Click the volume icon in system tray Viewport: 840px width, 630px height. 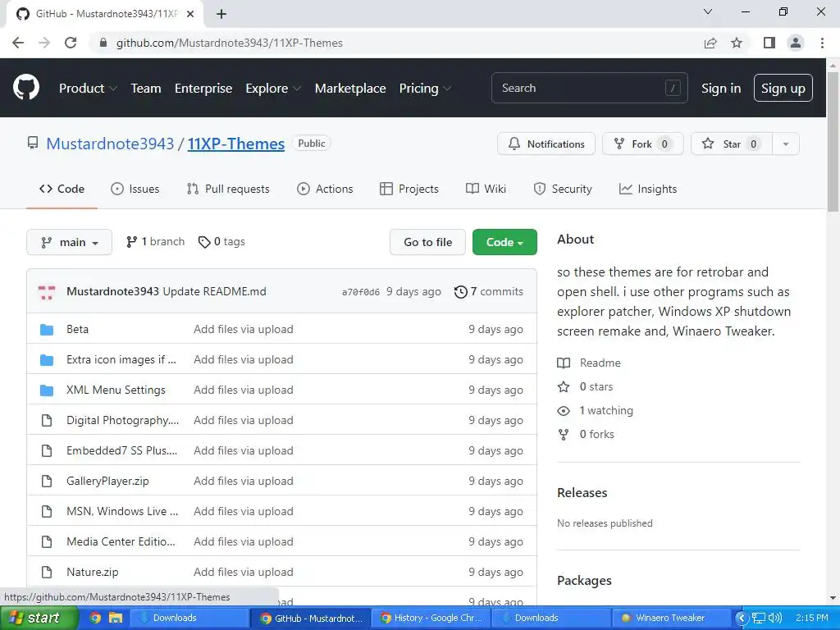tap(775, 618)
